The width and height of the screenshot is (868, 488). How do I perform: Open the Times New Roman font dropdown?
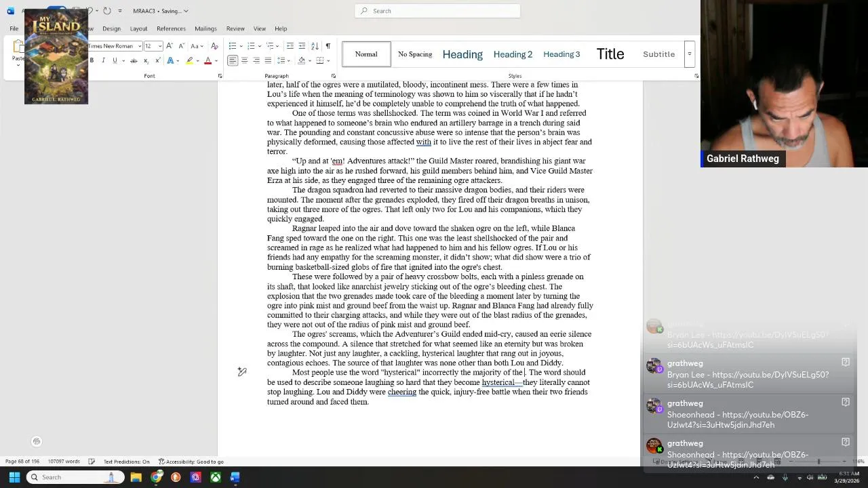tap(140, 46)
